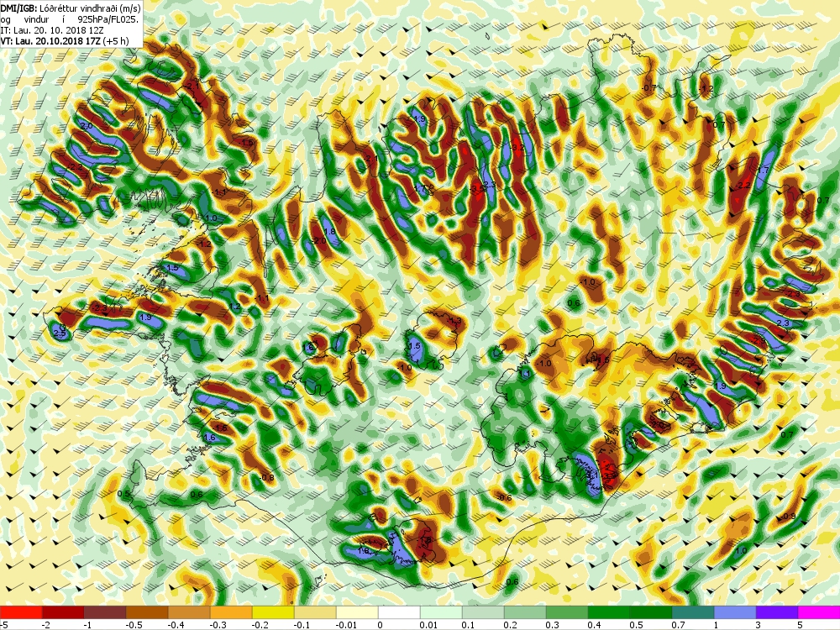Screen dimensions: 840x630
Task: Click the red legend swatch for -5 to -2
Action: (21, 612)
